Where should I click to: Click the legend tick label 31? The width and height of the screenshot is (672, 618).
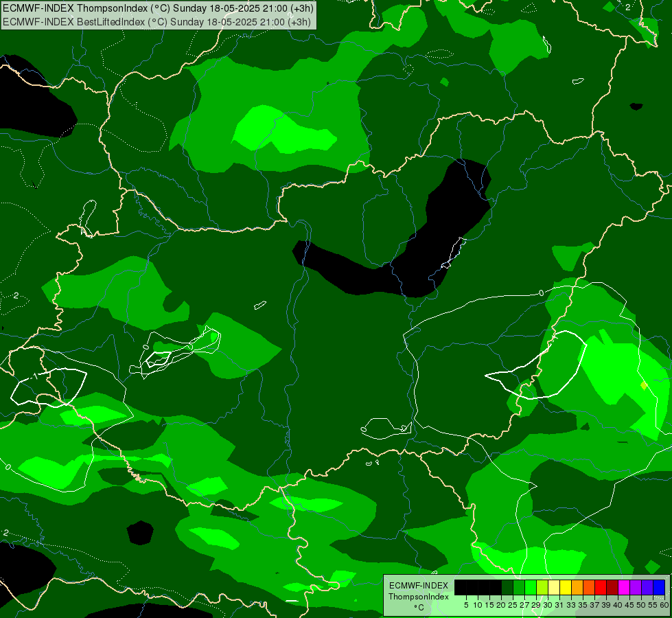[x=559, y=605]
